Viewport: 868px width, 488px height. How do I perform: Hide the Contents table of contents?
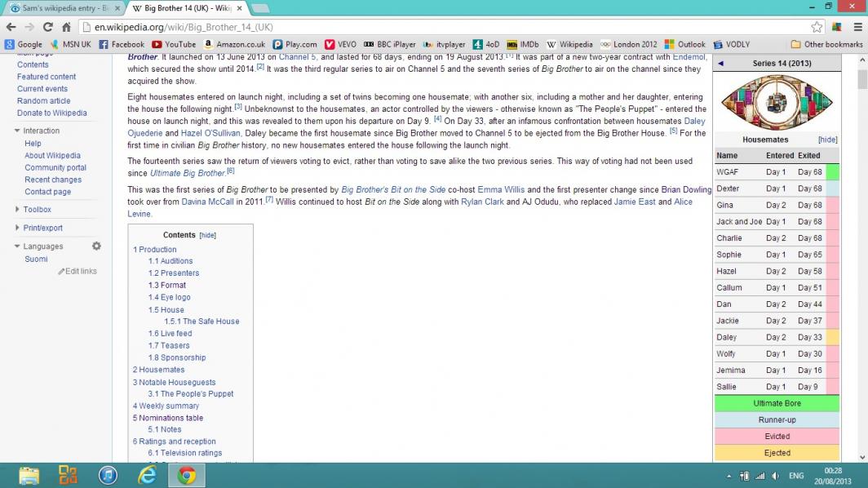[208, 235]
